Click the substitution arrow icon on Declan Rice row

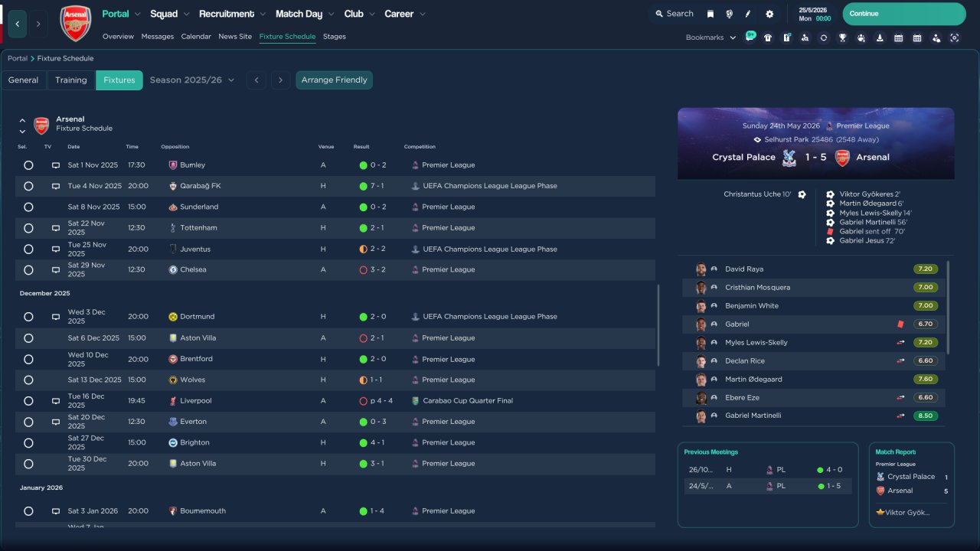pos(900,361)
